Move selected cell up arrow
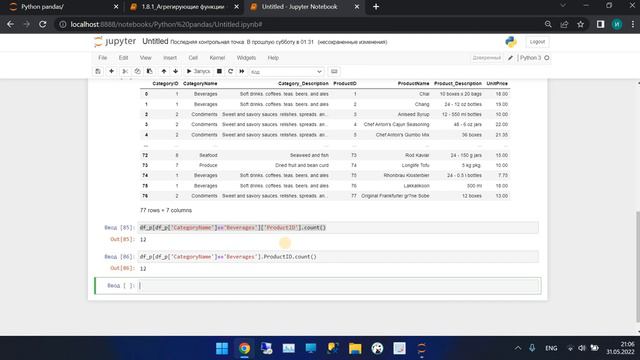Screen dimensions: 640x360 164,71
